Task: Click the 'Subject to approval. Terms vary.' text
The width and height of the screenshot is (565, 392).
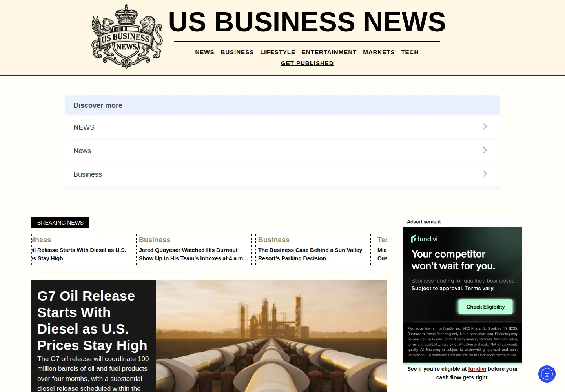Action: 453,288
